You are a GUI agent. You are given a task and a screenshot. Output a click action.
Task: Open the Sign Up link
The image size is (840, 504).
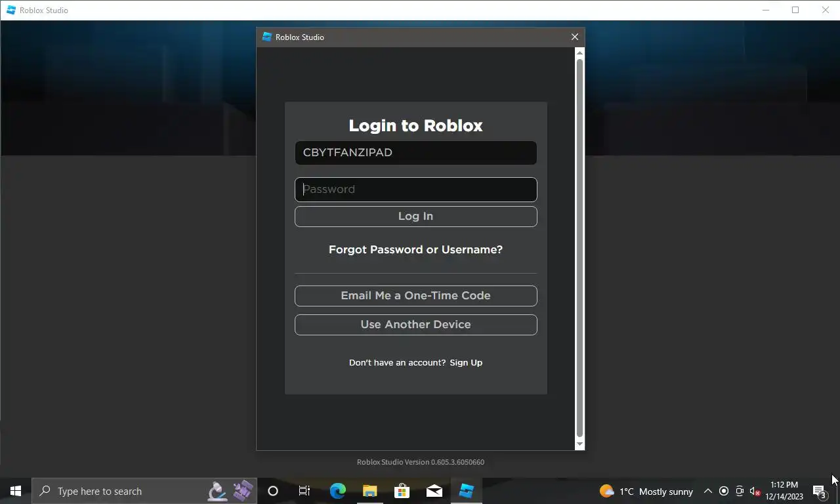pos(466,363)
